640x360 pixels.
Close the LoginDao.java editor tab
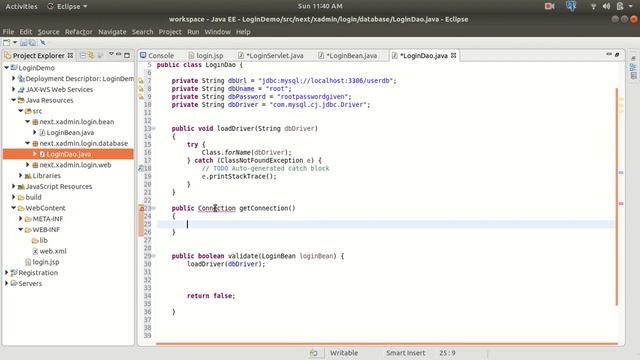click(453, 56)
